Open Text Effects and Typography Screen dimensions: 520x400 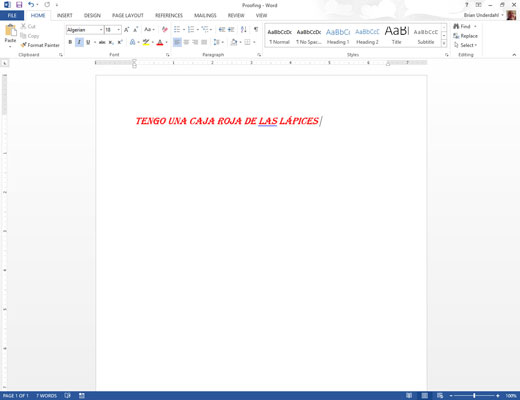(x=133, y=42)
